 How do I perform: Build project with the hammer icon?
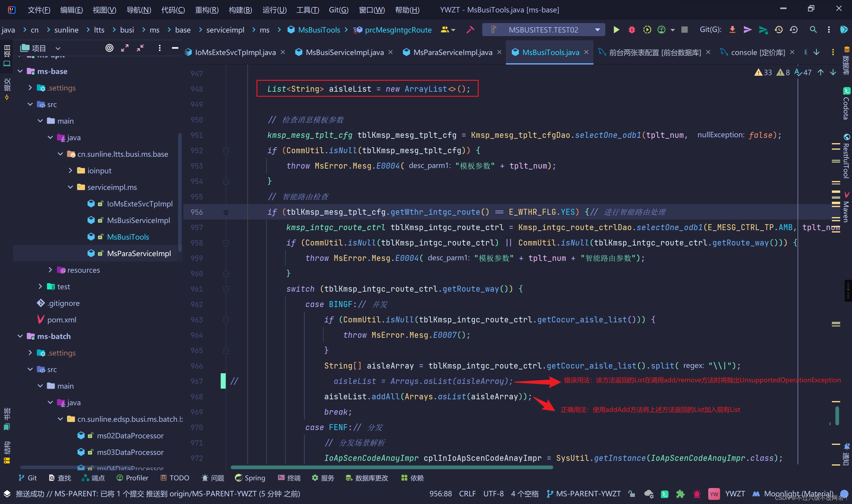coord(470,30)
